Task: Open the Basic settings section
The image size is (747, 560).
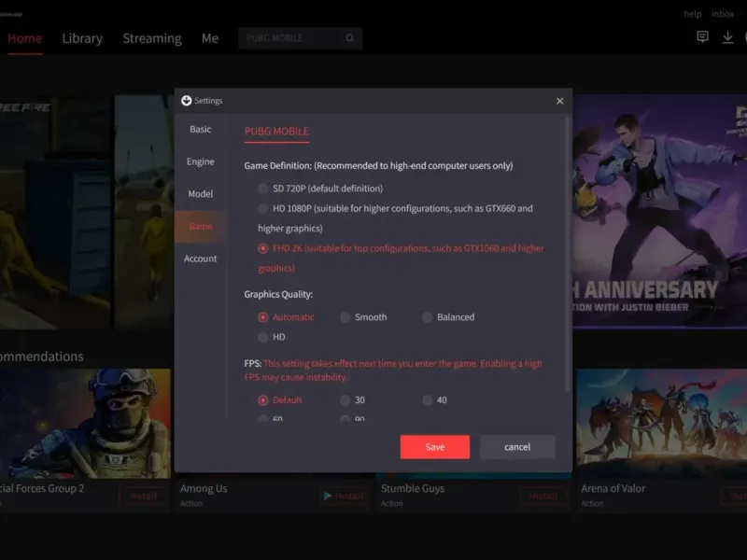Action: [201, 130]
